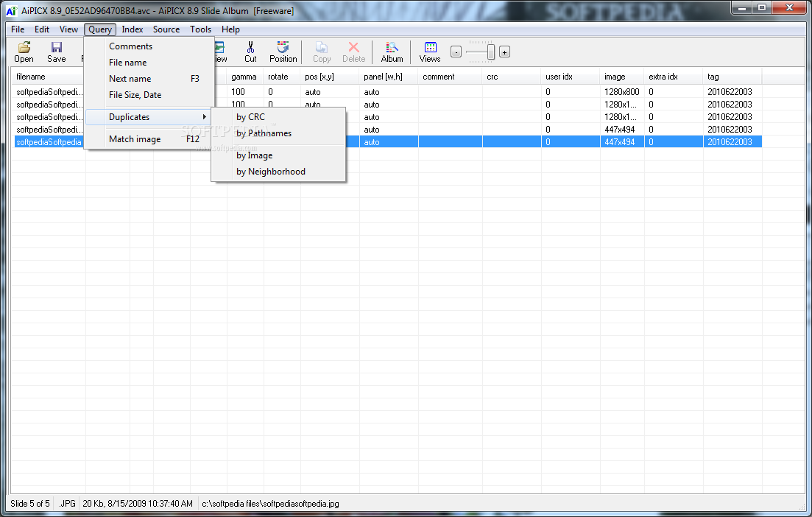Click the file size and date status

(x=138, y=504)
